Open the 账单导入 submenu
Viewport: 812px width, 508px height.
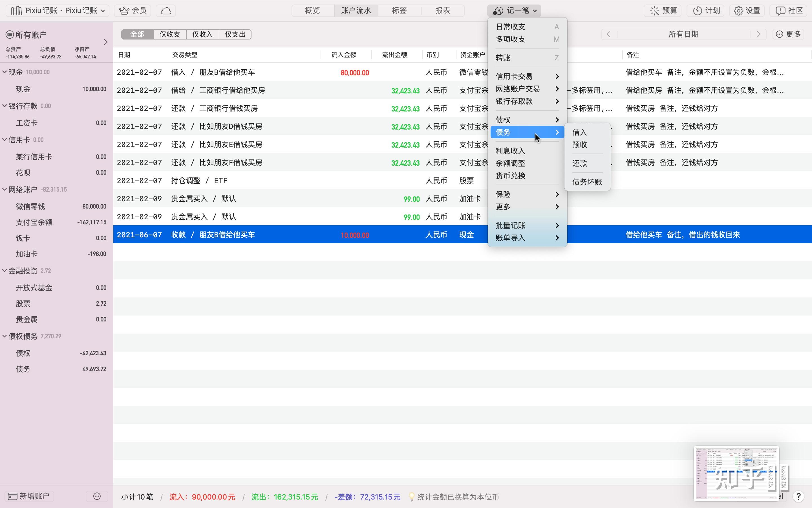pos(527,238)
